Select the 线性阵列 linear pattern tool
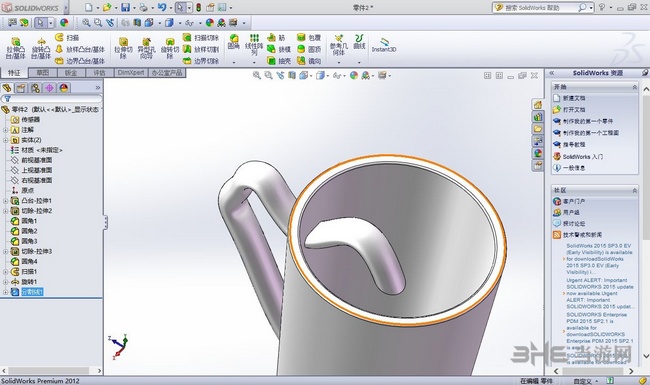 click(254, 45)
